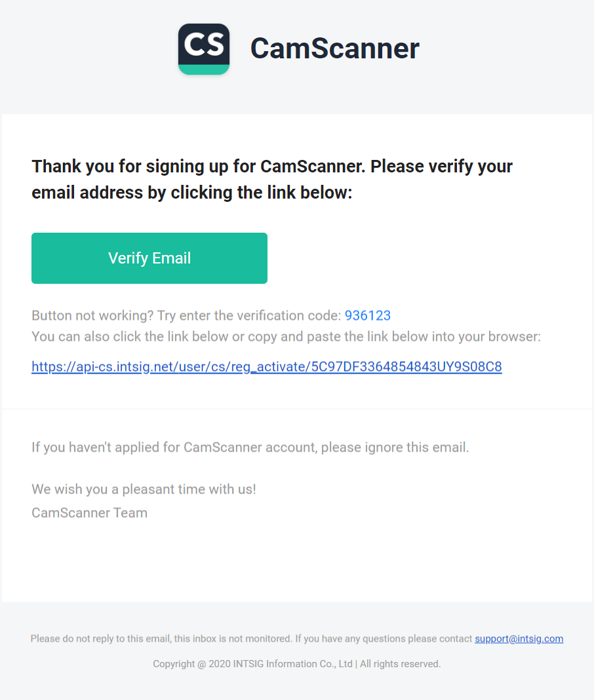Click the CamScanner Team signature

coord(89,513)
